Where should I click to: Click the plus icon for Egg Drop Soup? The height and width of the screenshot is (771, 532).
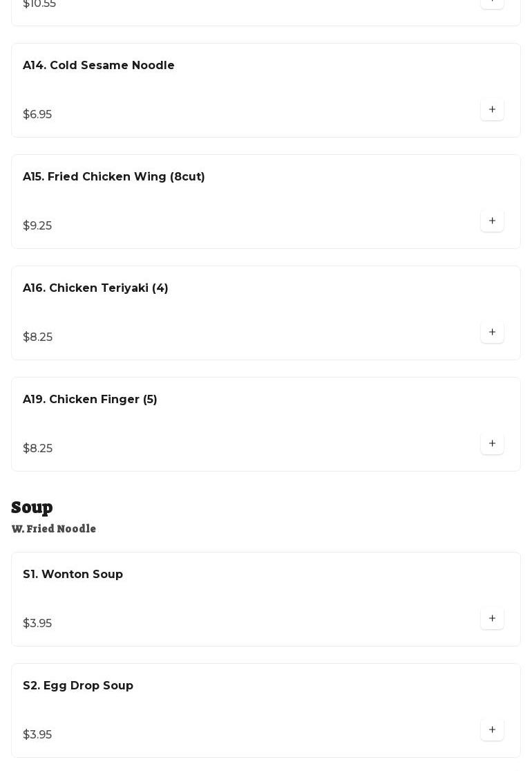[492, 730]
